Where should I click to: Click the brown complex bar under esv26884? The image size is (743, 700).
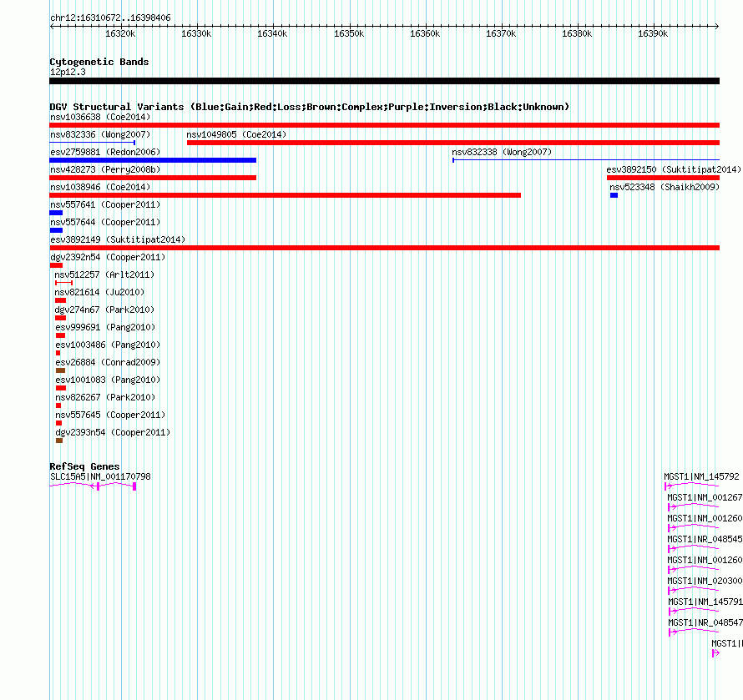[60, 370]
